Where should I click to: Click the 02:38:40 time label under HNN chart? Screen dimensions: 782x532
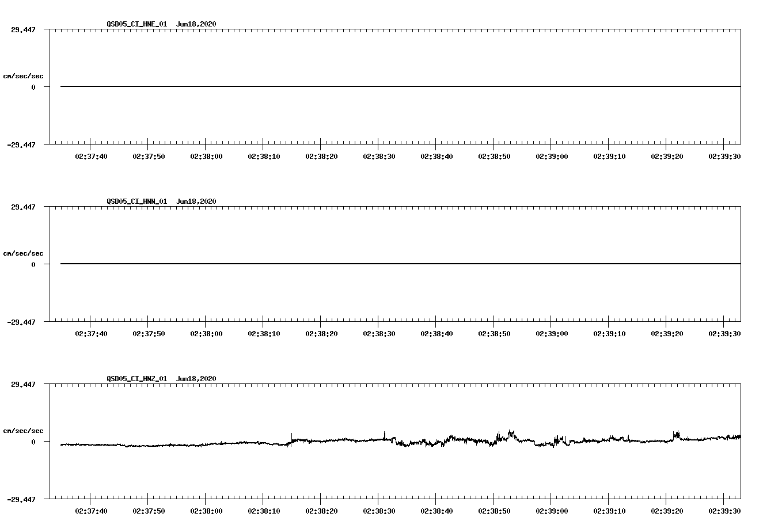click(436, 334)
